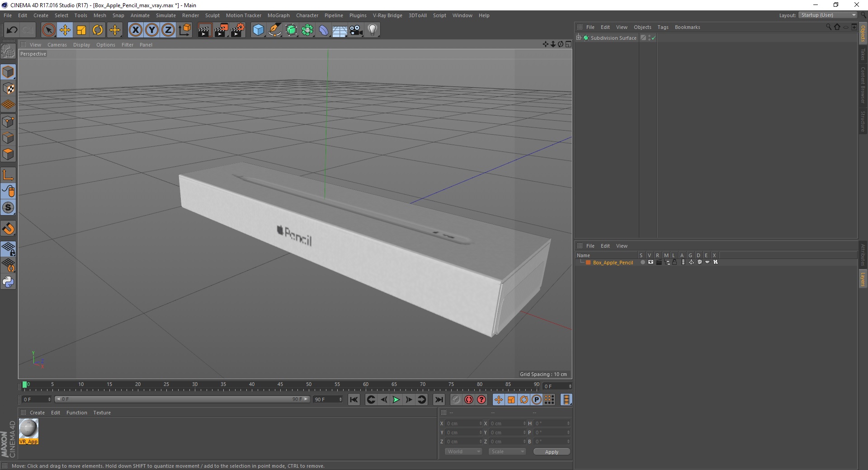This screenshot has width=868, height=470.
Task: Open Object Manager Tags menu
Action: coord(663,27)
